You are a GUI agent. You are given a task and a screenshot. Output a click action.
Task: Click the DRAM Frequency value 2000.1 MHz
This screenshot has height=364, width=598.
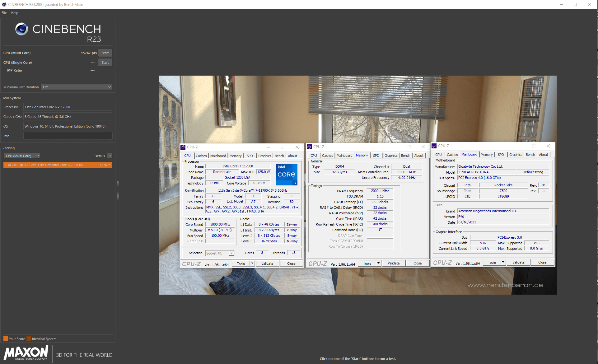coord(380,191)
